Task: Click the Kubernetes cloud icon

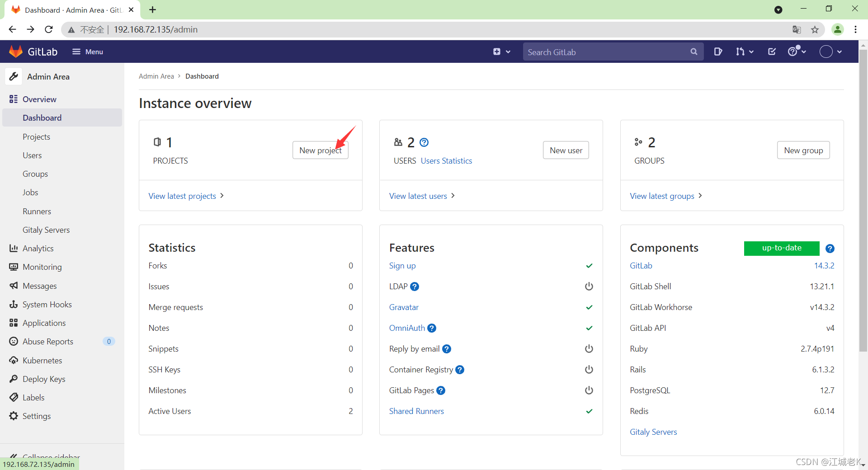Action: pos(14,360)
